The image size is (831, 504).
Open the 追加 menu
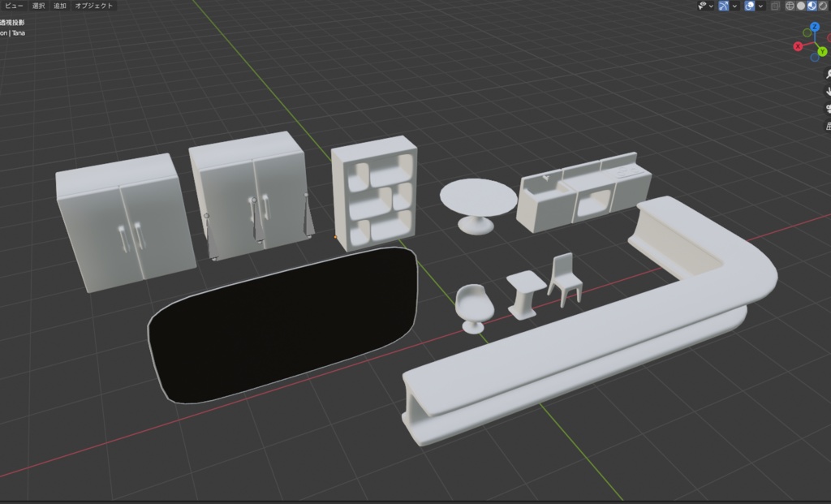pos(60,6)
